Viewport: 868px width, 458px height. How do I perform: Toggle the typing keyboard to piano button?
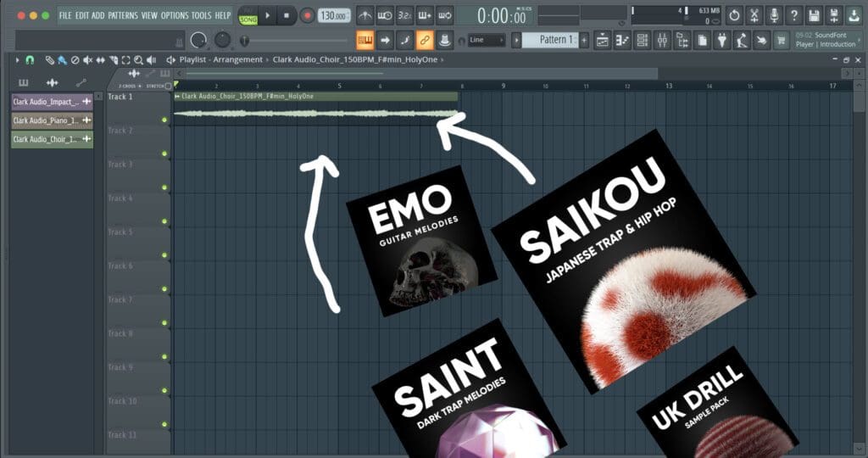click(364, 40)
